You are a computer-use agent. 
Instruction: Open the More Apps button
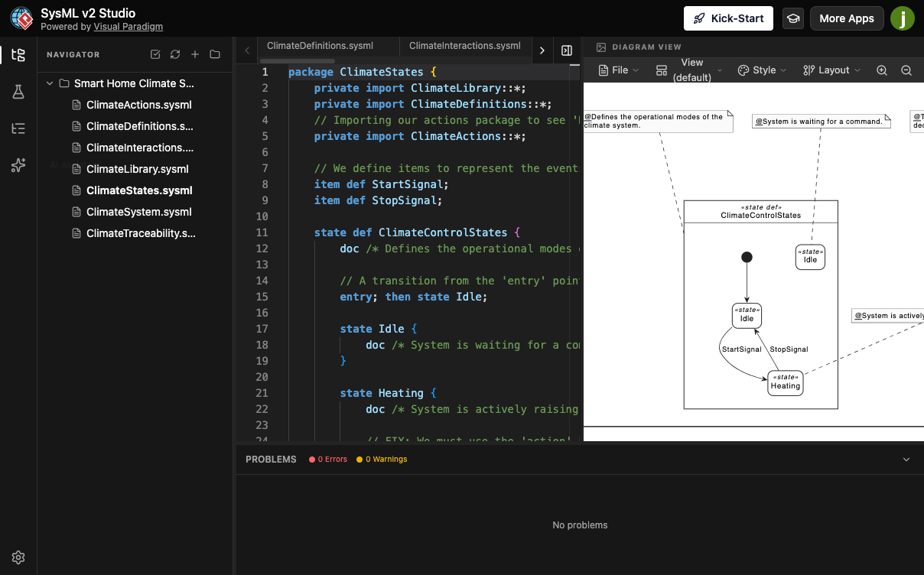tap(847, 18)
